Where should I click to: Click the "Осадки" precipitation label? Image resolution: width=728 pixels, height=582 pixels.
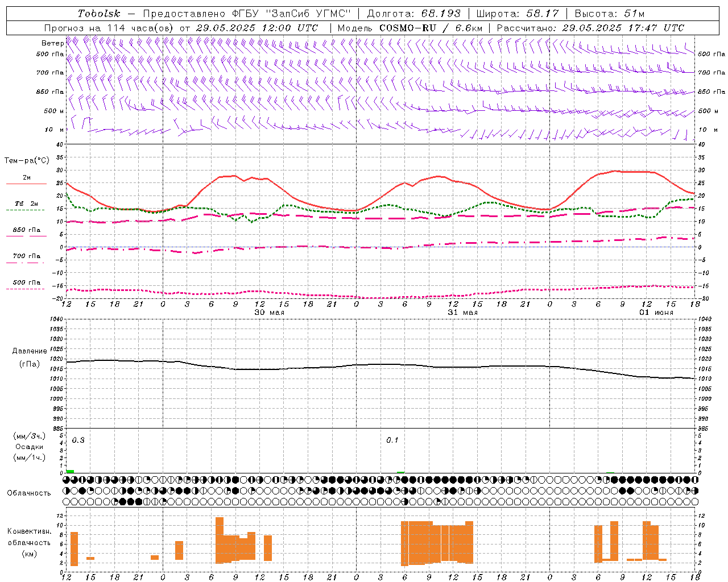point(30,447)
